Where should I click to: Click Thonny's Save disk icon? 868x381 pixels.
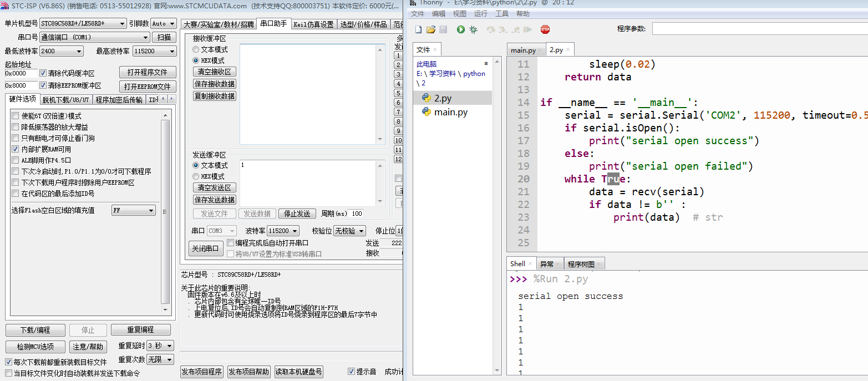[x=443, y=29]
